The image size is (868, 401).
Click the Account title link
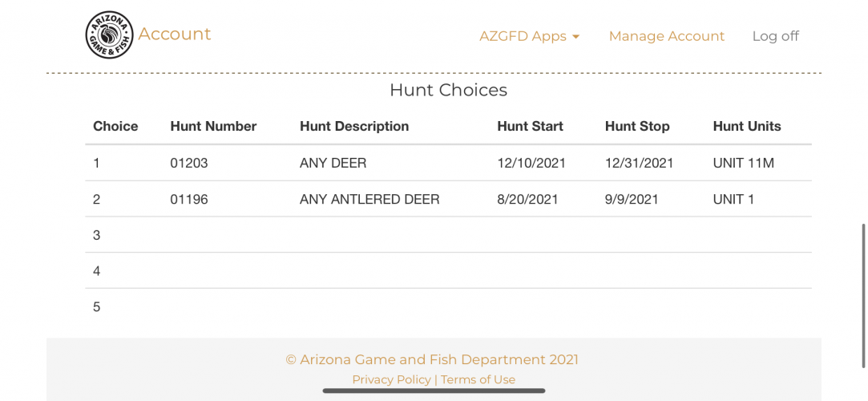point(175,34)
